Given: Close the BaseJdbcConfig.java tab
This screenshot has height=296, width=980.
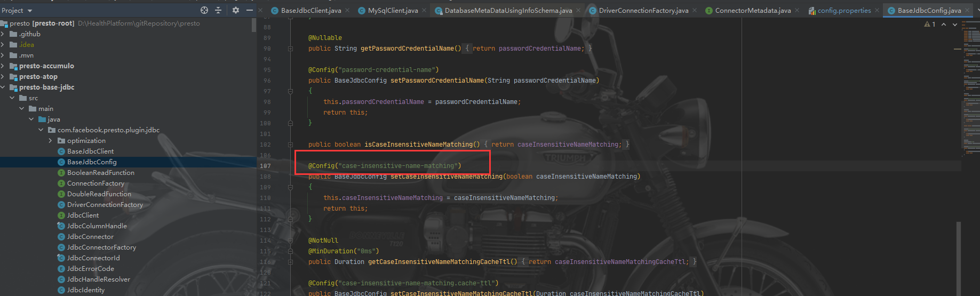Looking at the screenshot, I should coord(967,10).
